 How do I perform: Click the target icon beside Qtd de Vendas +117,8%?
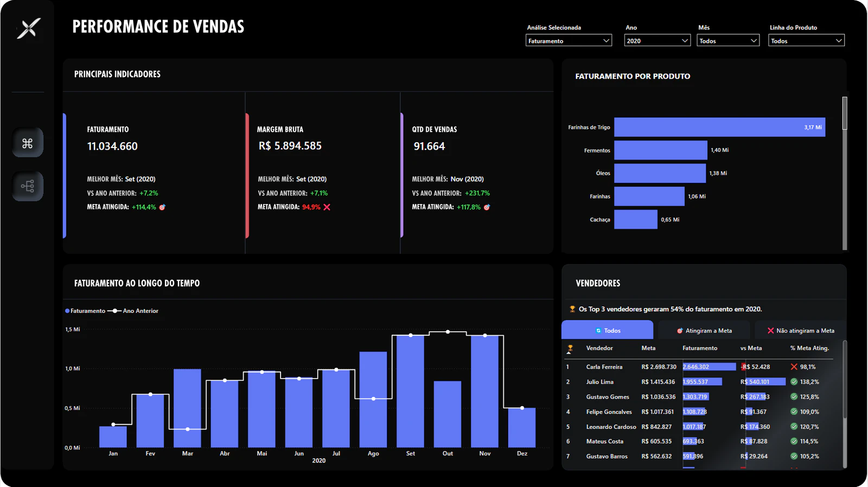(487, 207)
